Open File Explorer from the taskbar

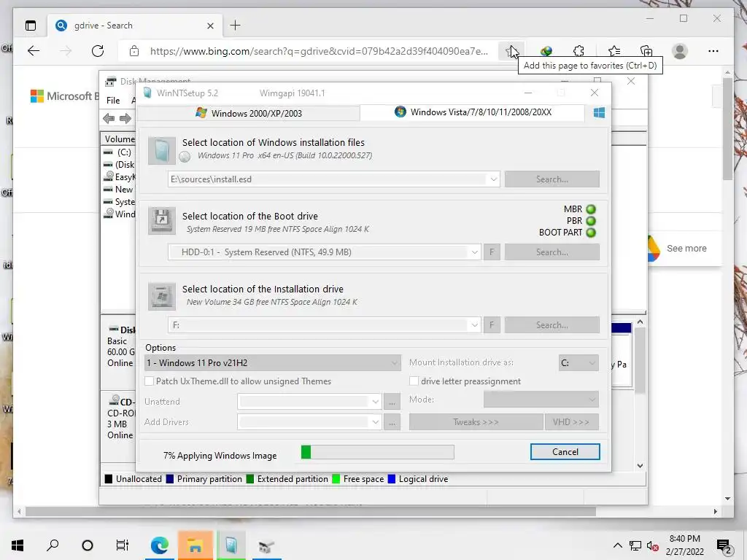[195, 545]
